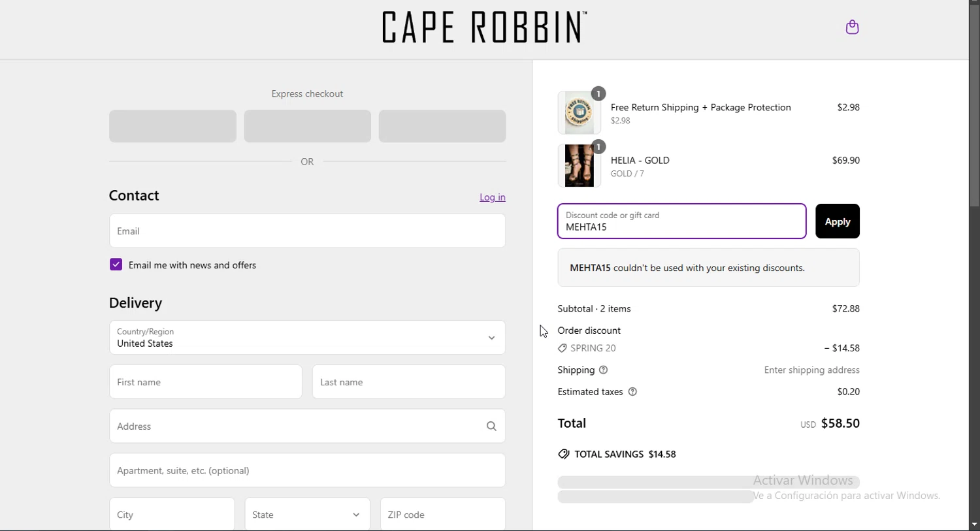This screenshot has width=980, height=531.
Task: Focus the Apartment, suite field
Action: 307,470
